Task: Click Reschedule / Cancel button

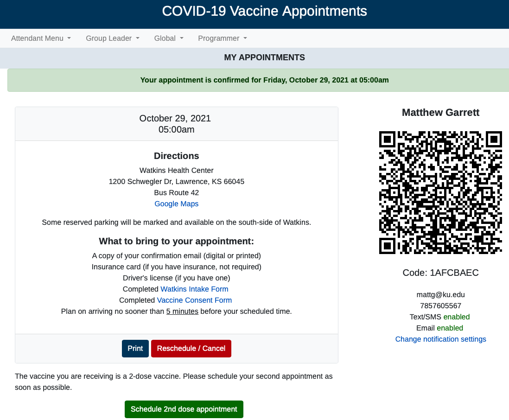Action: pyautogui.click(x=191, y=349)
